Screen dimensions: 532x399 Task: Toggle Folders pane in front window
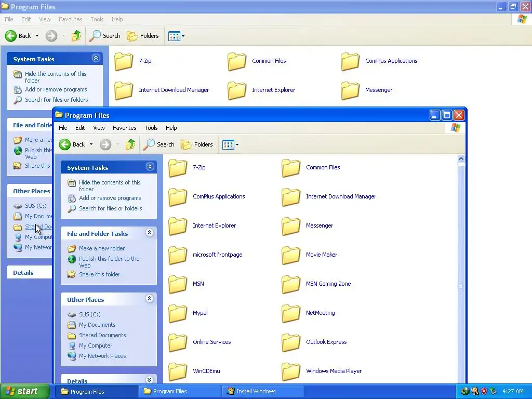pyautogui.click(x=197, y=144)
